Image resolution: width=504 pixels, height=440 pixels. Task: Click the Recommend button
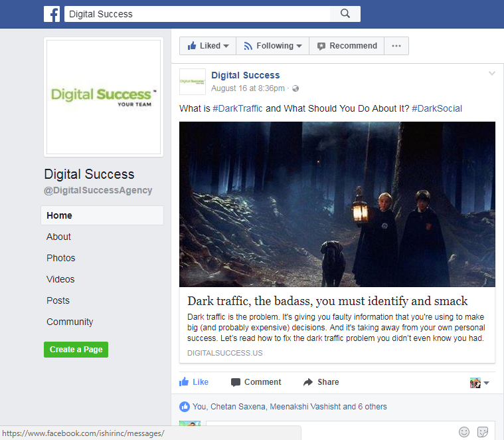347,46
